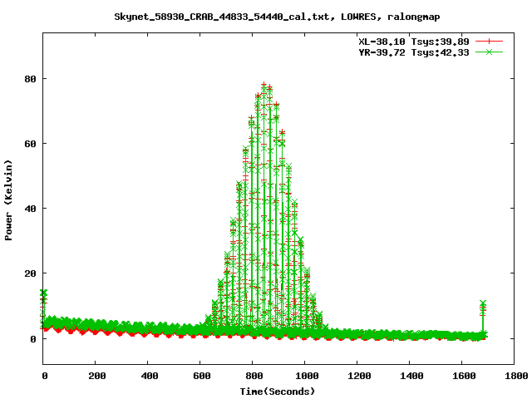This screenshot has height=399, width=532.
Task: Click the x-axis value 1800
Action: point(516,376)
